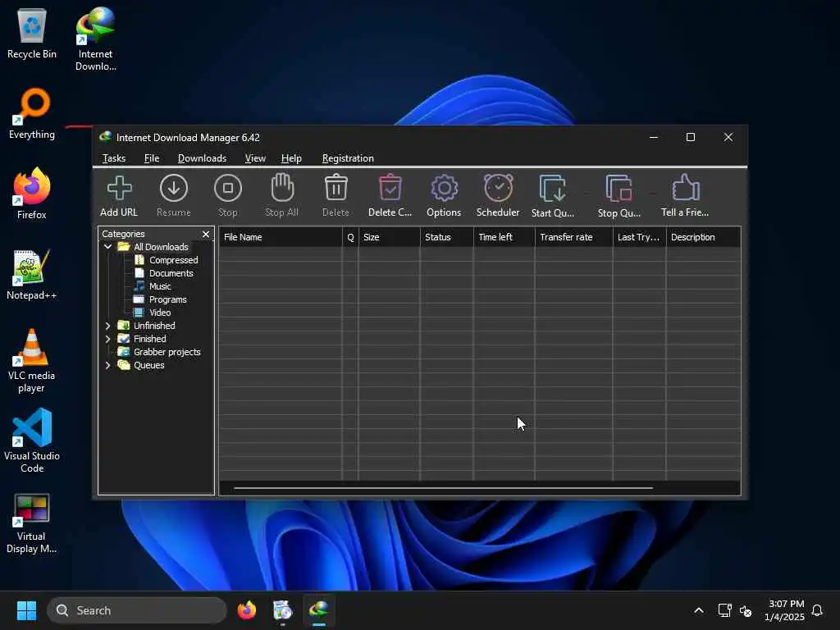
Task: Sort by Description column header
Action: tap(703, 237)
